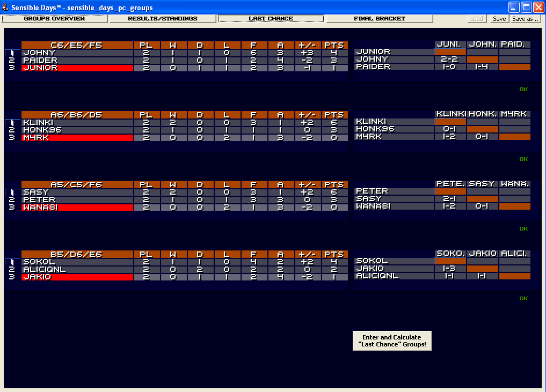Click the Save button
The height and width of the screenshot is (392, 546).
[x=499, y=19]
